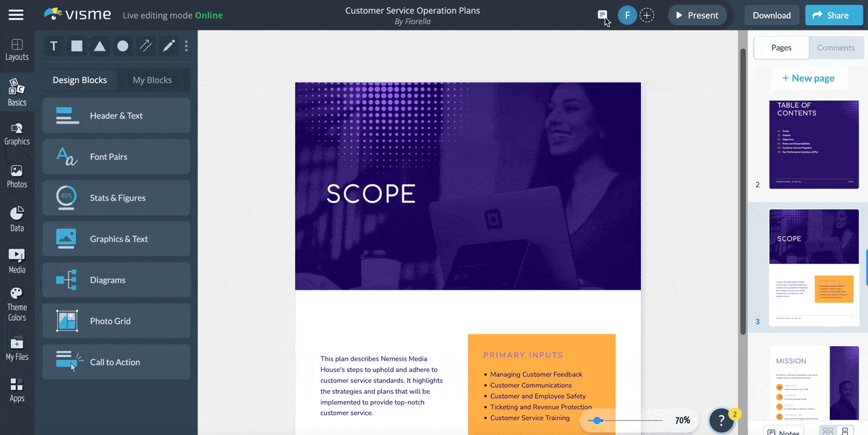868x435 pixels.
Task: Open the Graphics sidebar panel
Action: tap(17, 134)
